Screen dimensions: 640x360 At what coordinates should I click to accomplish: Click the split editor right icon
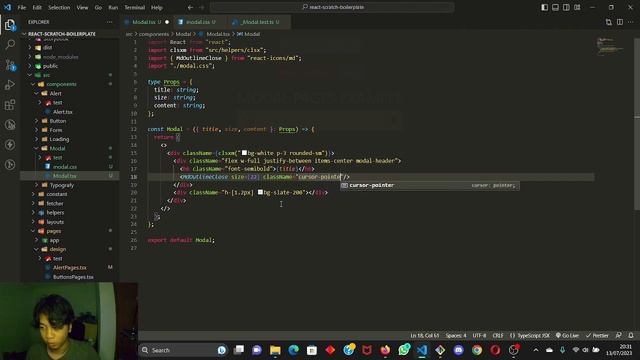(620, 22)
